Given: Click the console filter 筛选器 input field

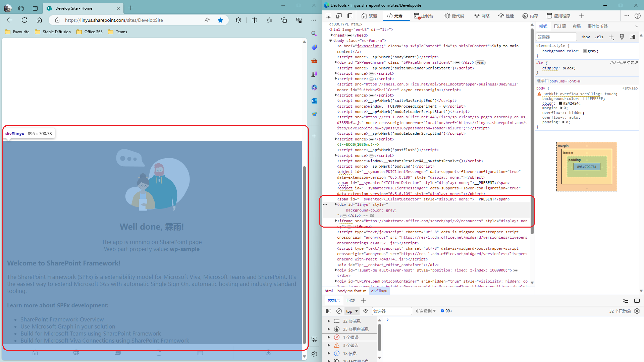Looking at the screenshot, I should [392, 311].
